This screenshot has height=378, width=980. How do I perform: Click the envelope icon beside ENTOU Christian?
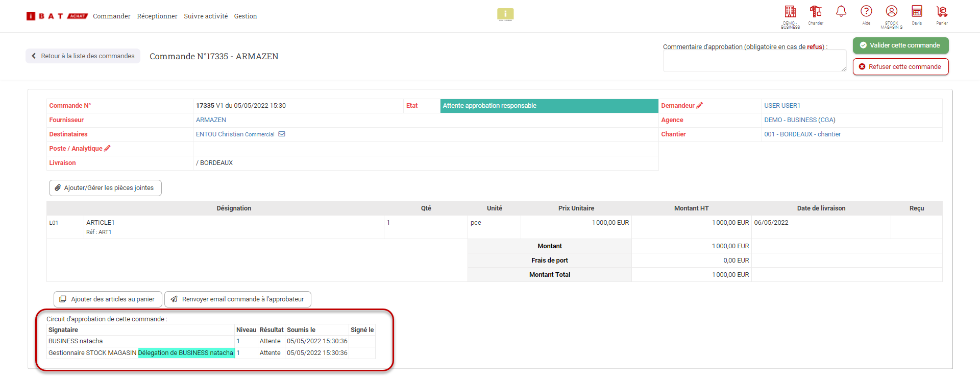coord(282,134)
